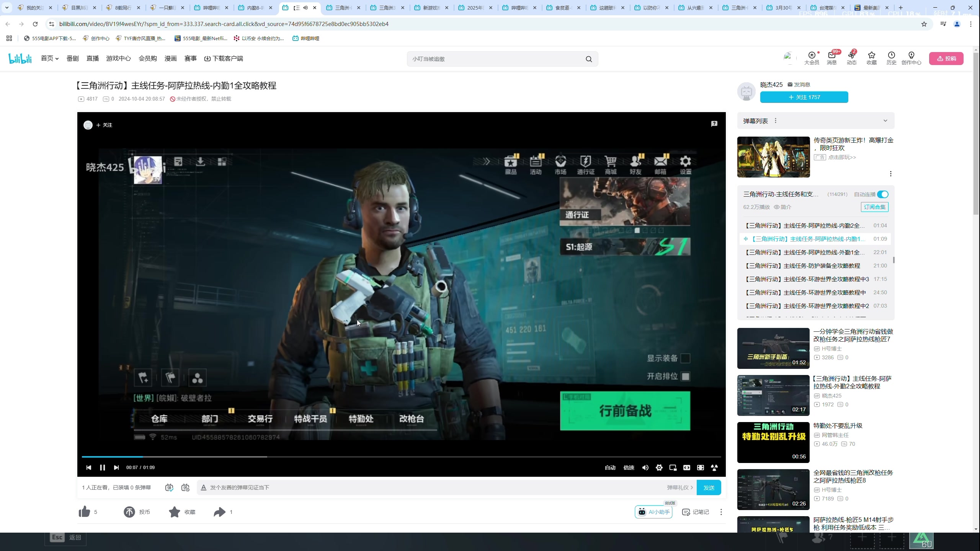Bookmark this page with star icon
This screenshot has width=980, height=551.
click(x=924, y=24)
